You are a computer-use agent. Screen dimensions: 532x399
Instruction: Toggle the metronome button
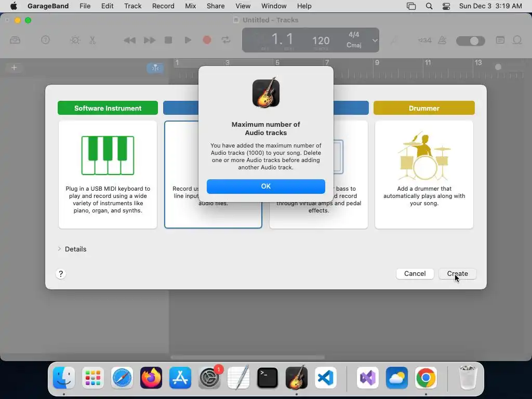[442, 40]
